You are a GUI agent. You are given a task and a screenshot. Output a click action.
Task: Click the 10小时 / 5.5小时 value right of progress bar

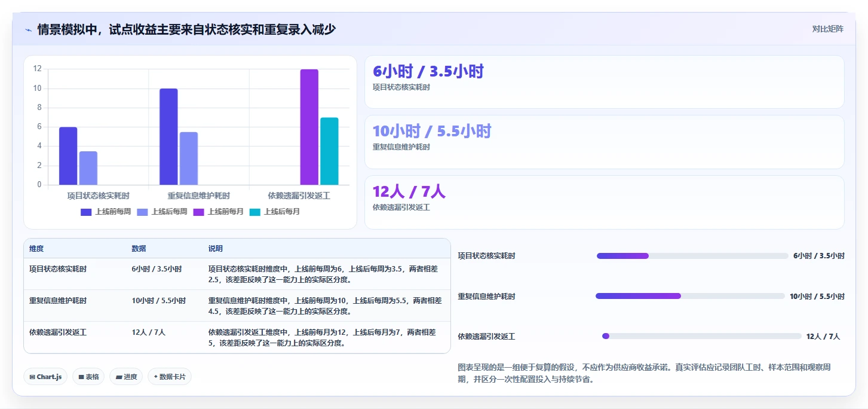coord(817,297)
